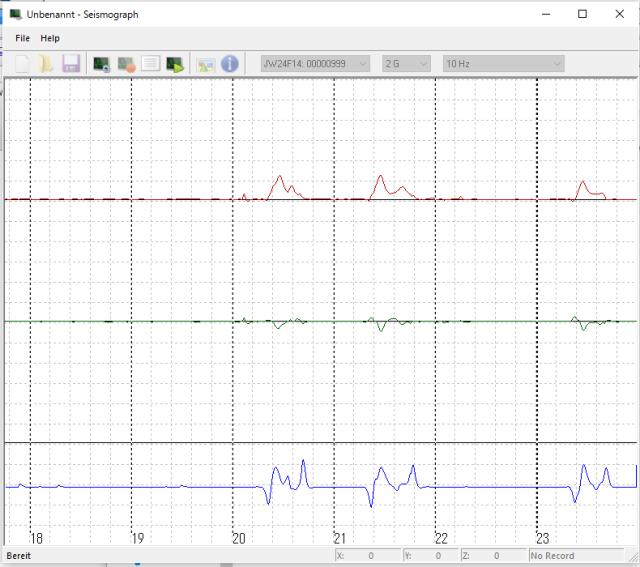Open the JW24F14: 00000999 device dropdown
Image resolution: width=640 pixels, height=567 pixels.
(316, 64)
